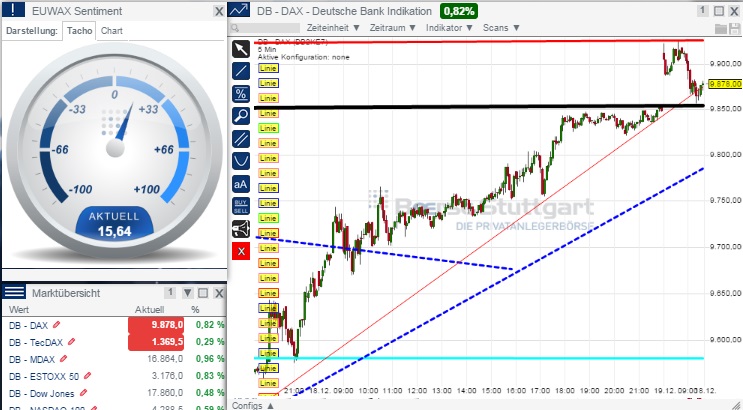Choose the aA text annotation tool
The height and width of the screenshot is (410, 743).
click(241, 184)
